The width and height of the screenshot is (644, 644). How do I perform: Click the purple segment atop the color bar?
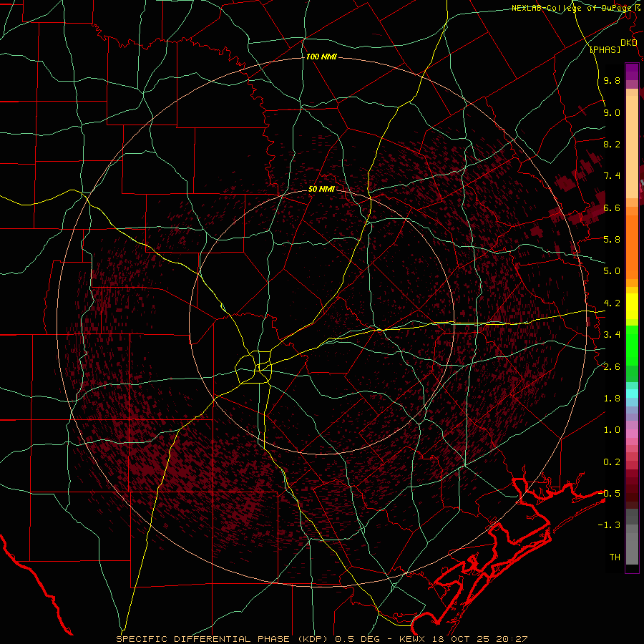[x=632, y=72]
